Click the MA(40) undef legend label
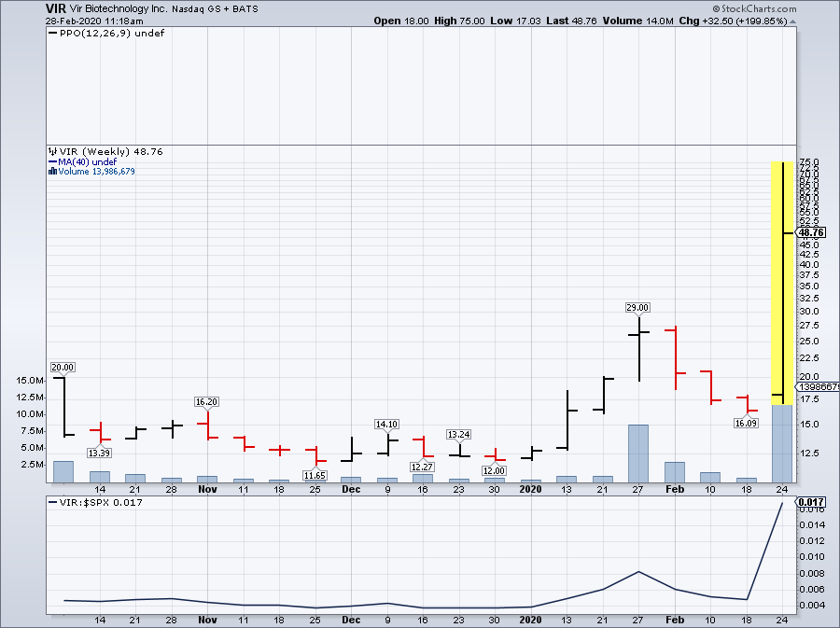Screen dimensions: 840x628 coord(88,161)
